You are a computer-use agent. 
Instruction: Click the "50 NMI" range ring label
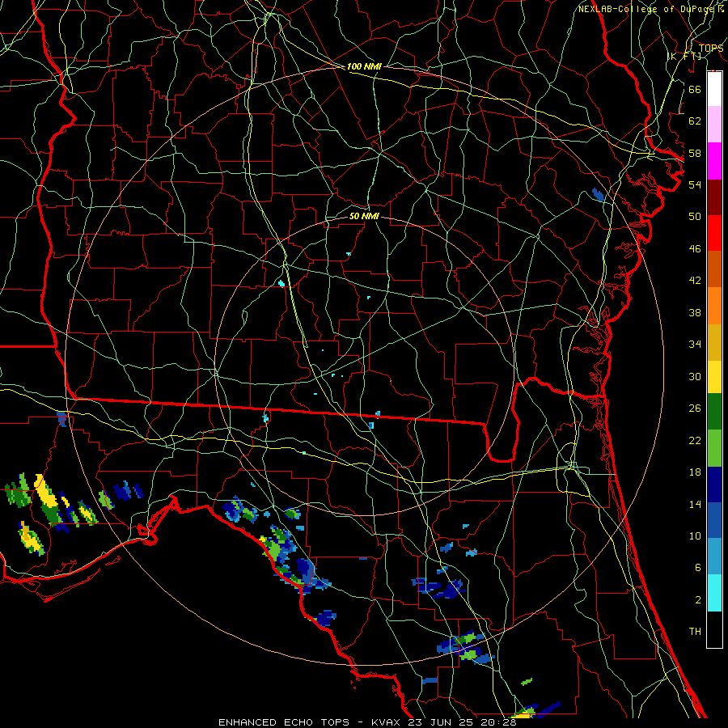point(364,216)
